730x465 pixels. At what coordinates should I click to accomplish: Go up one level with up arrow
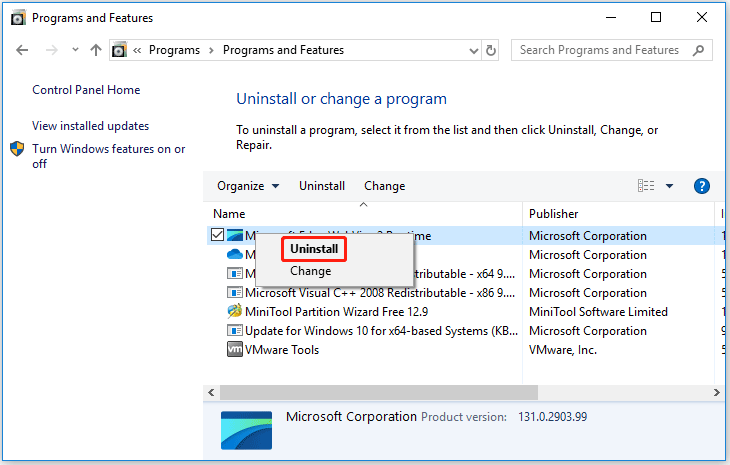pos(95,50)
